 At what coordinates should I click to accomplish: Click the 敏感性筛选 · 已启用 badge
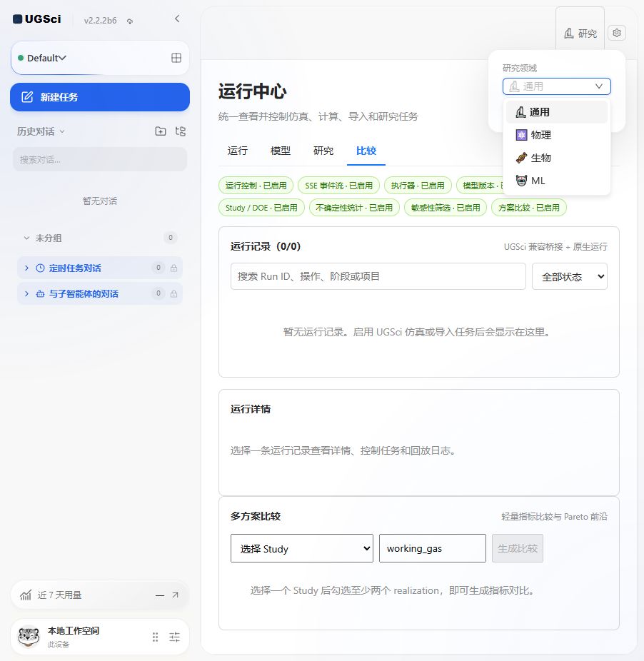(446, 208)
